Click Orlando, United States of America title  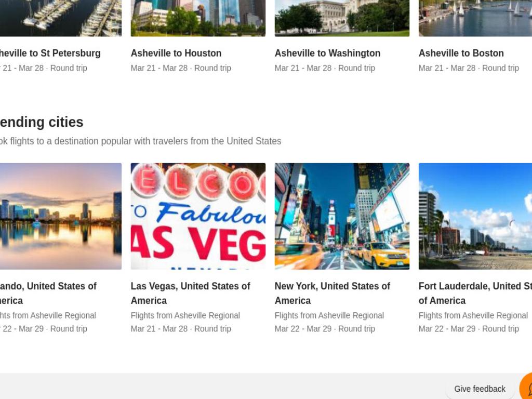click(48, 293)
